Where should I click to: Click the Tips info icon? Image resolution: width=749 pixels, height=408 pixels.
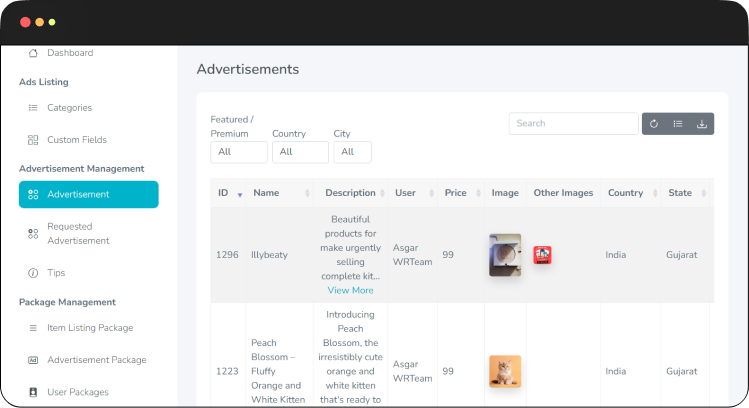33,273
